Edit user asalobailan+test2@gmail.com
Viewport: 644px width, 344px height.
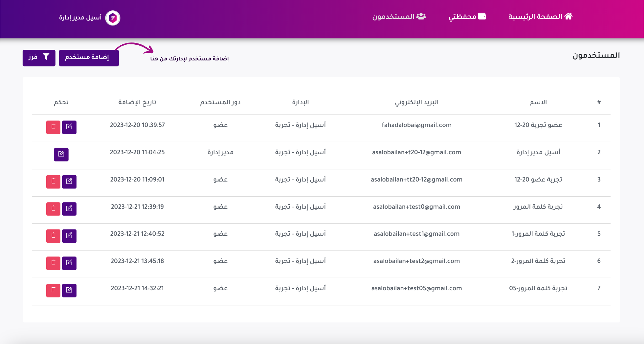pyautogui.click(x=69, y=263)
